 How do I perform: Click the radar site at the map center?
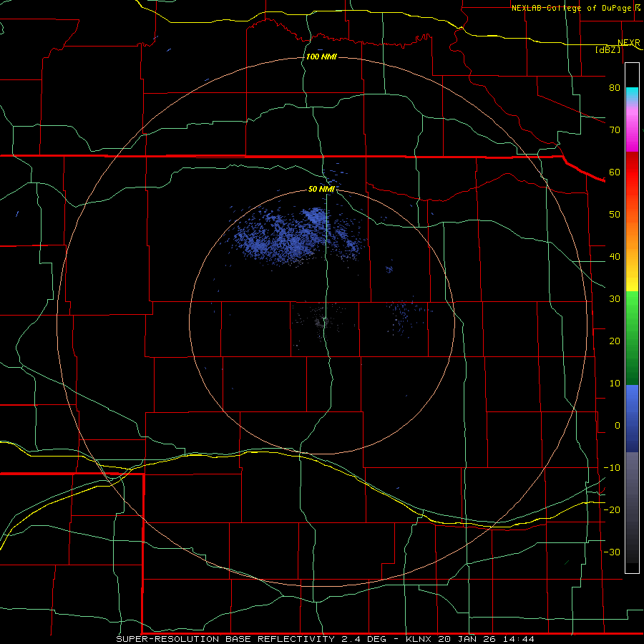point(323,322)
